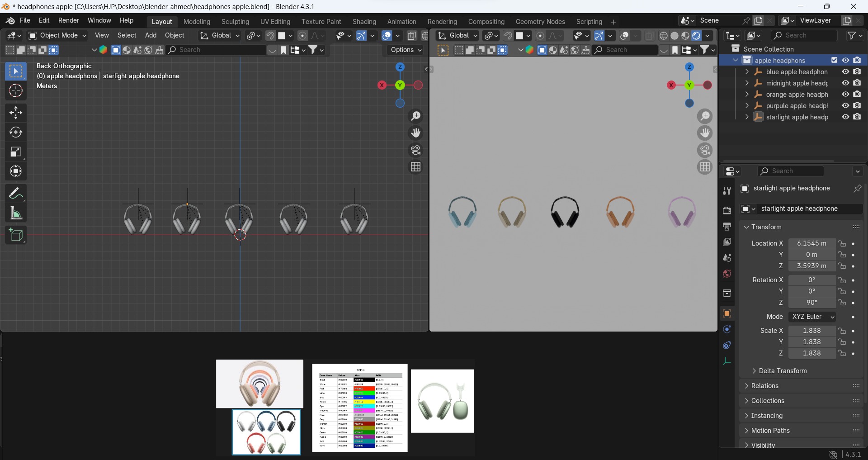Screen dimensions: 868x460
Task: Pin the starlight apple headphone properties
Action: tap(857, 189)
